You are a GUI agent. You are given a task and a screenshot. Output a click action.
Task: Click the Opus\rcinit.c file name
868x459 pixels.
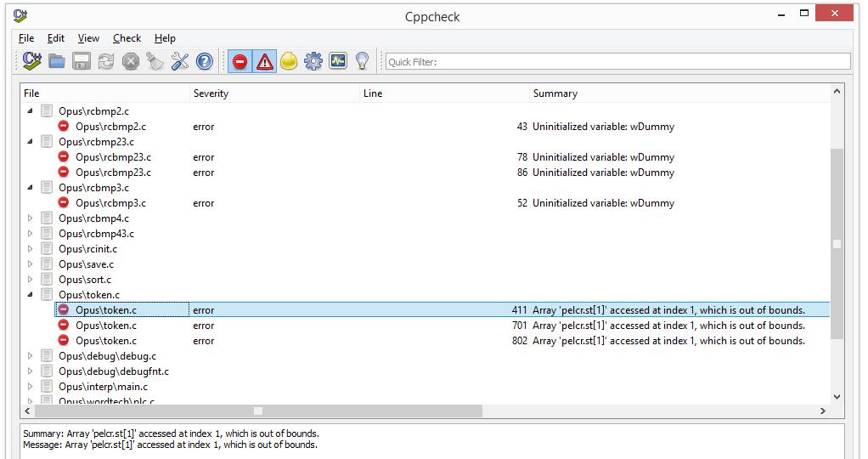[x=88, y=249]
